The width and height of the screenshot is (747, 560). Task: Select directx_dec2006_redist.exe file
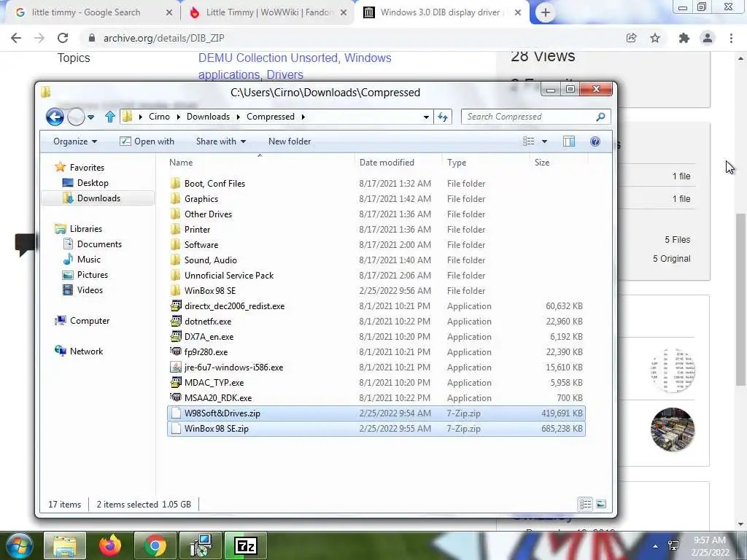tap(376, 306)
